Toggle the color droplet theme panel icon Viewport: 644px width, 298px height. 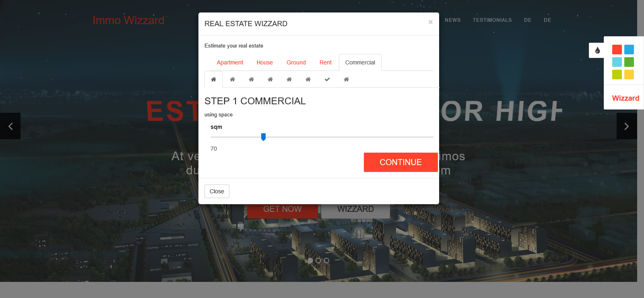point(597,50)
